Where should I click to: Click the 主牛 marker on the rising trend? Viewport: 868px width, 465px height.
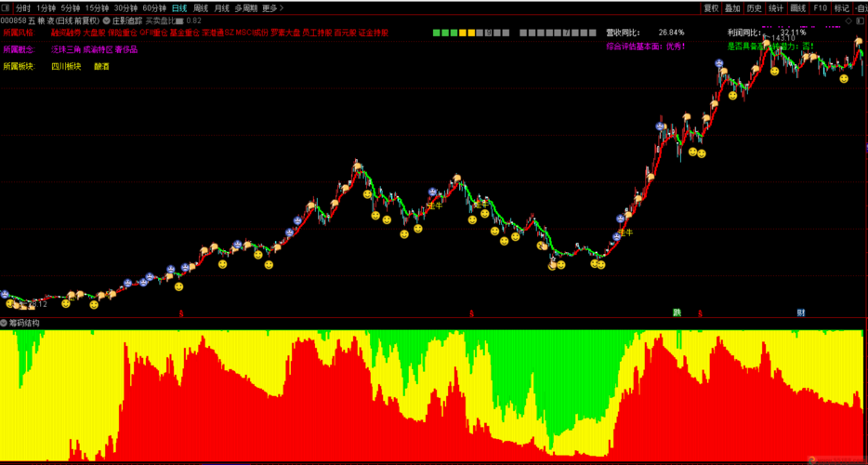[x=626, y=232]
